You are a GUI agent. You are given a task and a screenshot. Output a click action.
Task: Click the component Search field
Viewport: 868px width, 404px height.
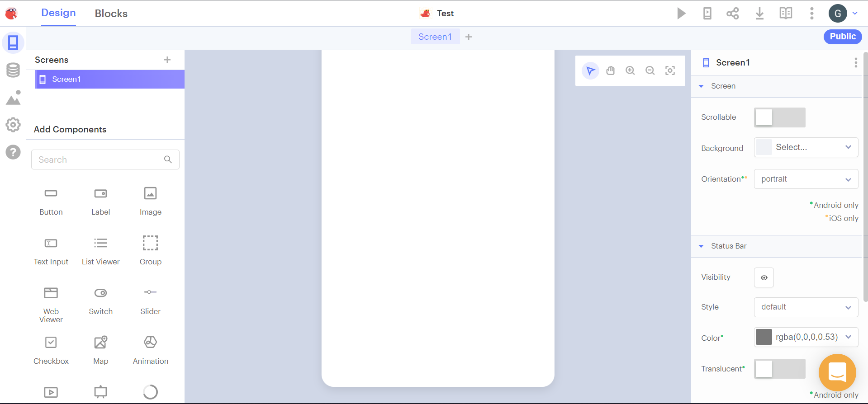click(x=105, y=160)
